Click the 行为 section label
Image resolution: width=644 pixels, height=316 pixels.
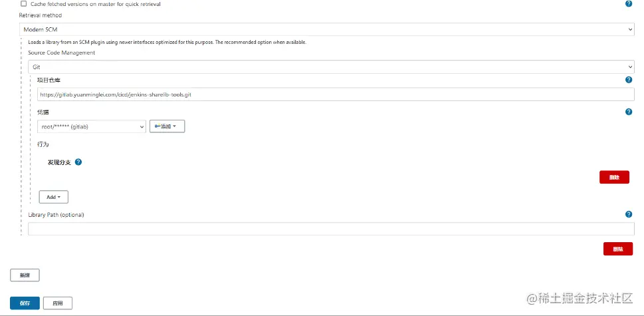click(x=43, y=144)
